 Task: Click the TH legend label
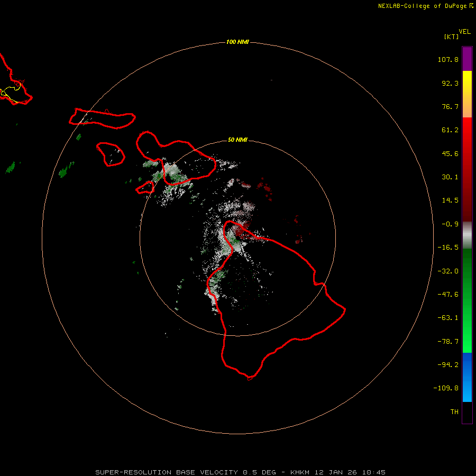454,412
